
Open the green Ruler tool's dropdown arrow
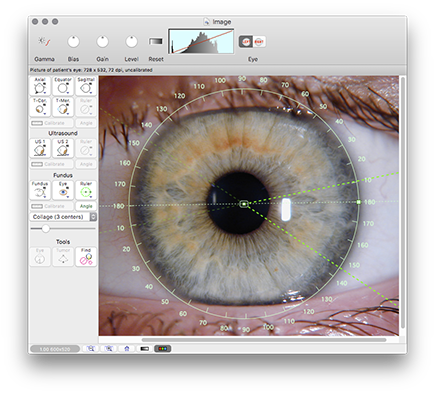coord(91,197)
